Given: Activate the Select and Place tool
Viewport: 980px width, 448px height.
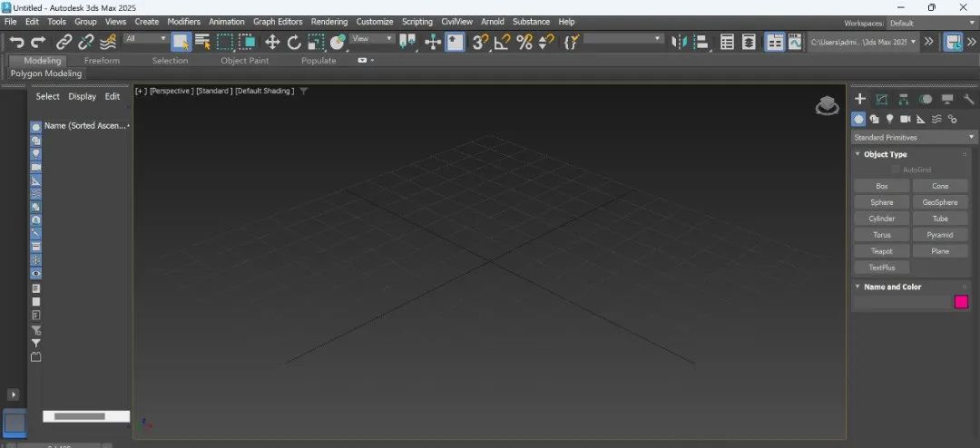Looking at the screenshot, I should (338, 43).
